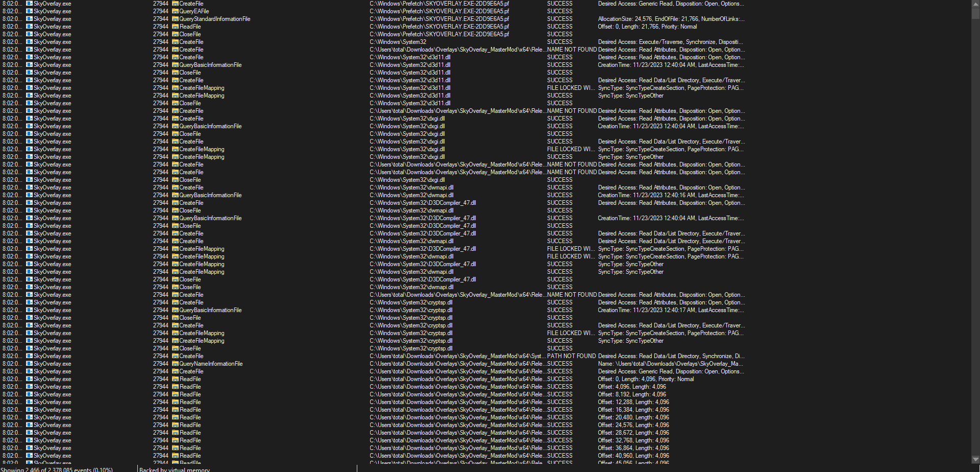Select cryptsp.dll event with CreationTime 12:40:17 AM
The width and height of the screenshot is (980, 472).
[671, 310]
